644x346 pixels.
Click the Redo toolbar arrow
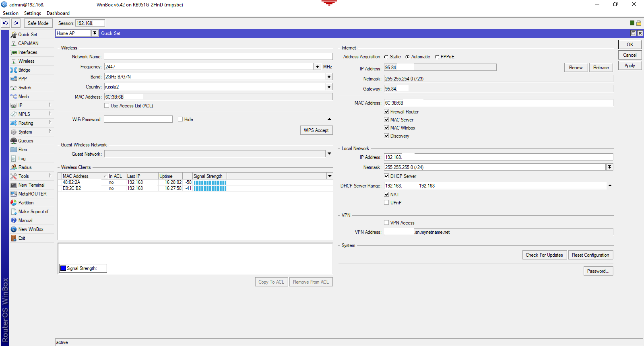(x=16, y=23)
